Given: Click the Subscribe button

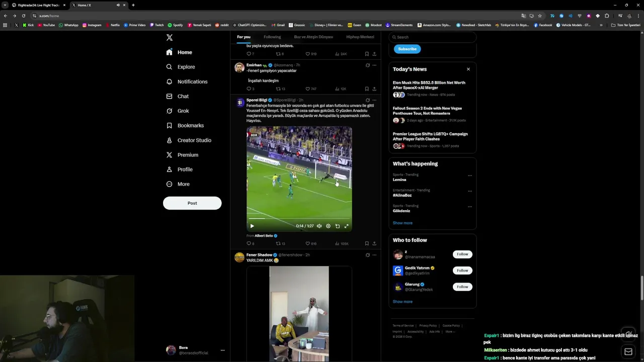Looking at the screenshot, I should pyautogui.click(x=407, y=49).
